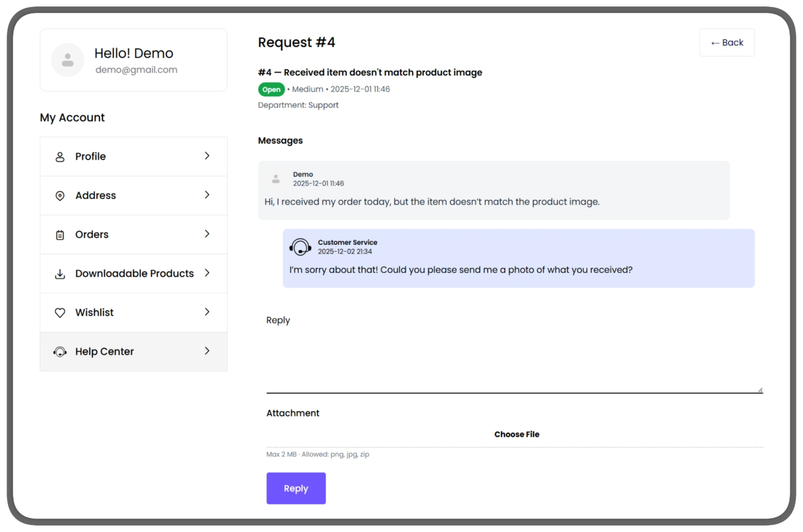803x532 pixels.
Task: Submit the purple Reply button
Action: [296, 488]
